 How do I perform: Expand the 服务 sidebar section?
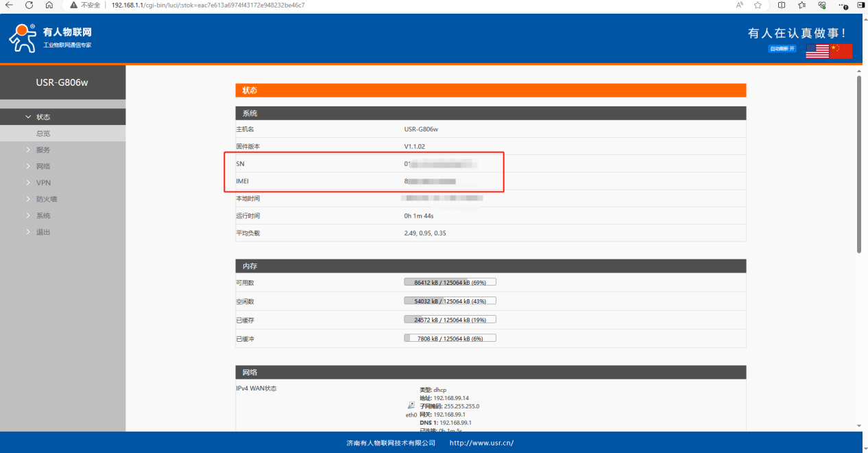tap(43, 150)
